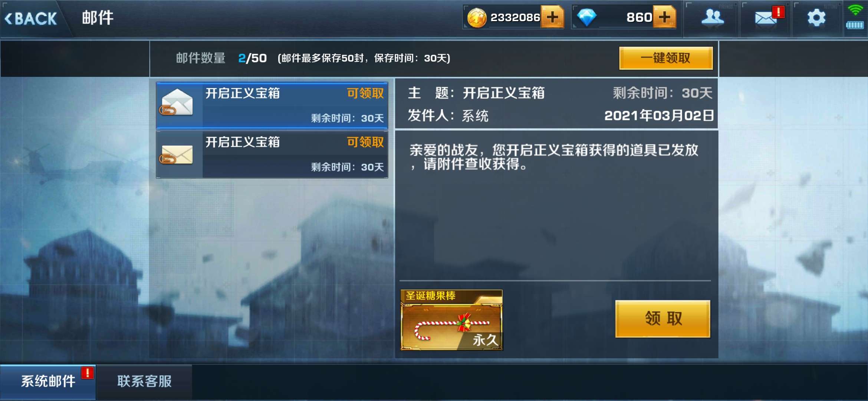Tap the 可领取 label on second mail
This screenshot has width=868, height=401.
point(365,142)
